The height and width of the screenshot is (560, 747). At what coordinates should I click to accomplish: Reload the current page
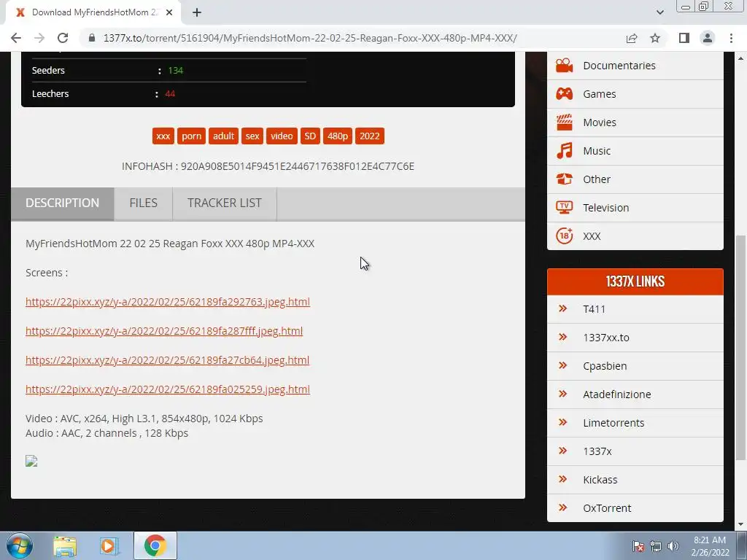click(x=63, y=38)
